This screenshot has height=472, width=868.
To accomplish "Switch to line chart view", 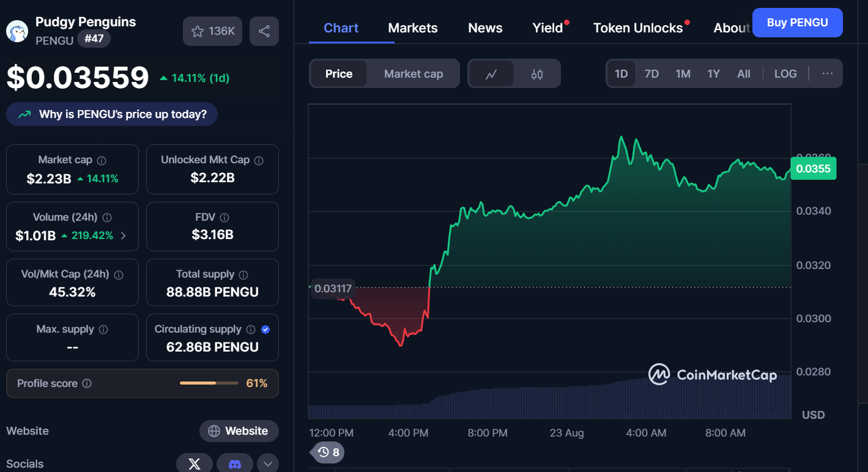I will (491, 74).
